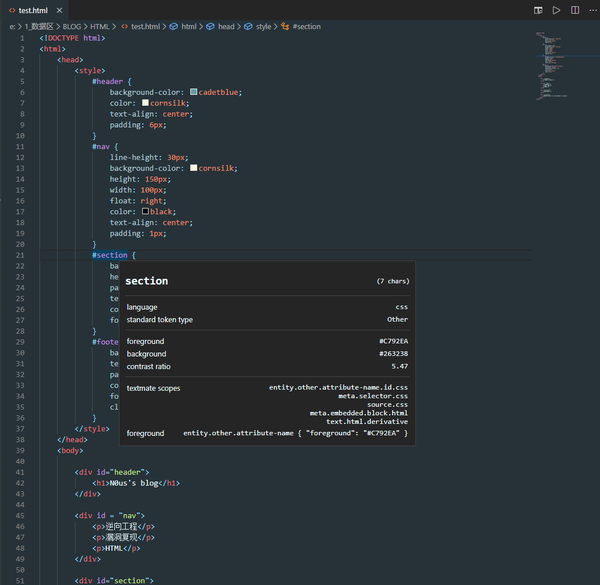The width and height of the screenshot is (600, 585).
Task: Click the cornsilk swatch in #header color
Action: [145, 103]
